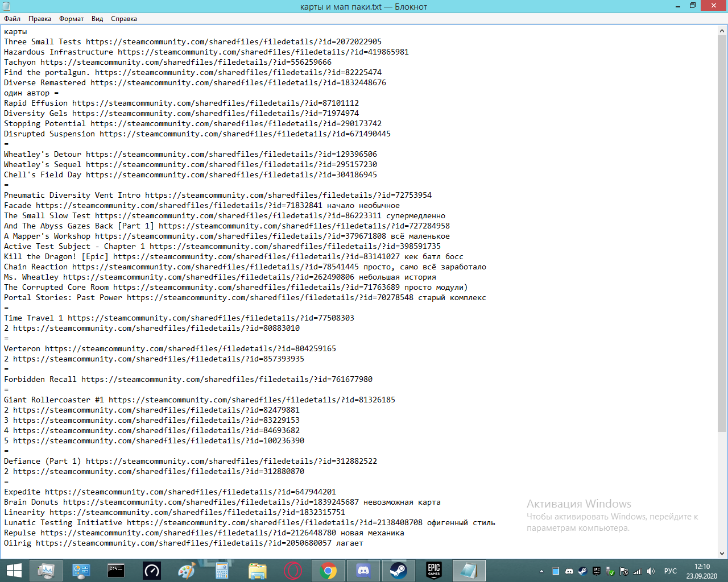Click the text "Time Travel 1"
Image resolution: width=728 pixels, height=582 pixels.
pos(34,318)
